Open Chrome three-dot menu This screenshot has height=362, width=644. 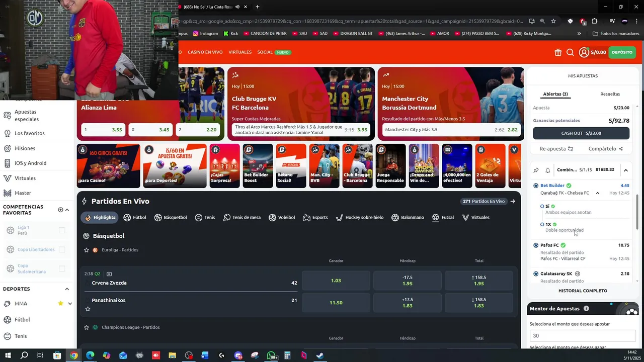pos(637,21)
